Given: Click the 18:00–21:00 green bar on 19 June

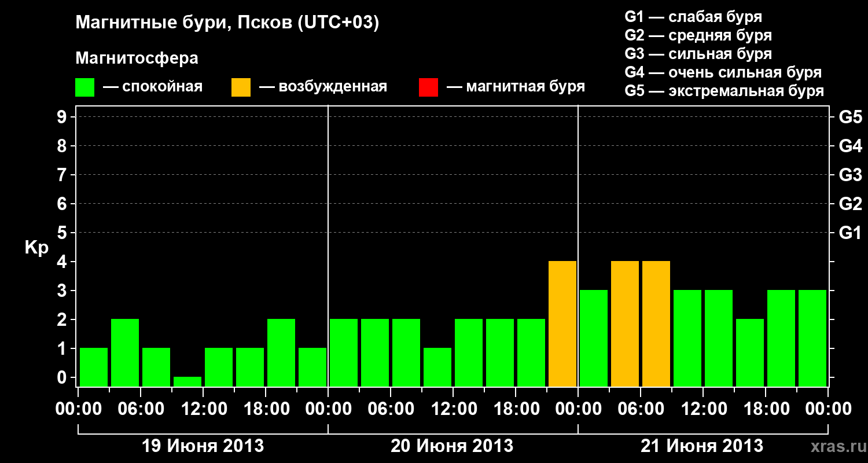Looking at the screenshot, I should pyautogui.click(x=281, y=352).
